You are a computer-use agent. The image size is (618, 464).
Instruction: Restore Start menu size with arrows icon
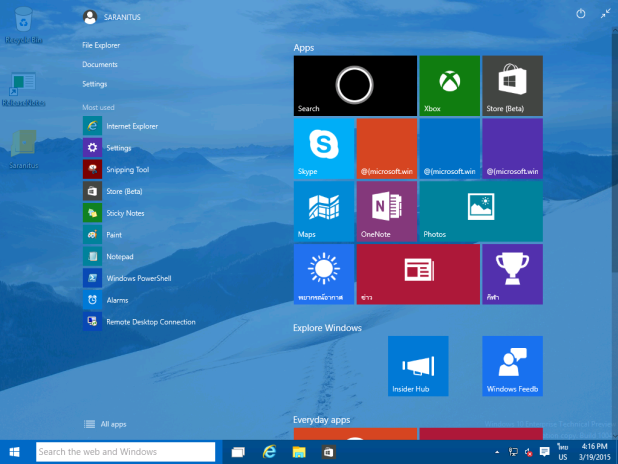coord(605,14)
